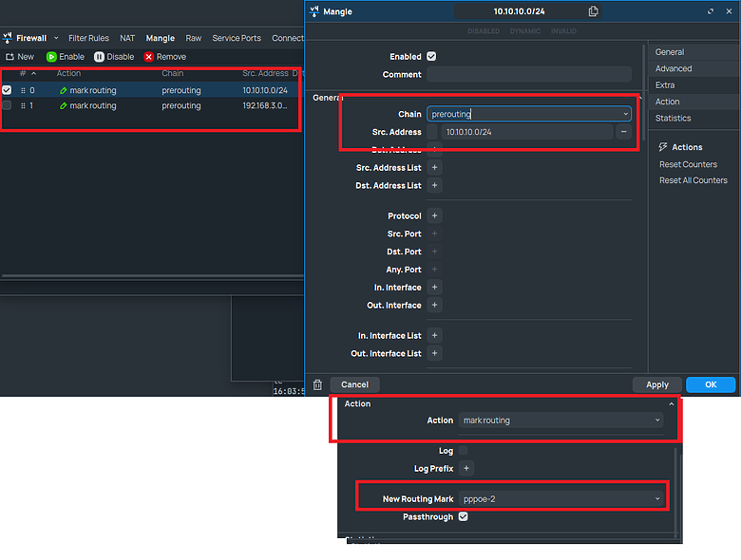
Task: Click the horizontal scrollbar under rule list
Action: point(152,276)
